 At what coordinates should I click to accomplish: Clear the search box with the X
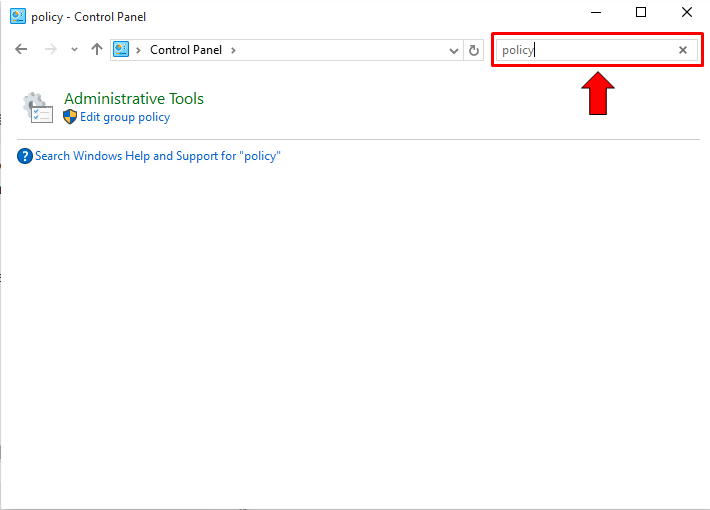coord(683,50)
